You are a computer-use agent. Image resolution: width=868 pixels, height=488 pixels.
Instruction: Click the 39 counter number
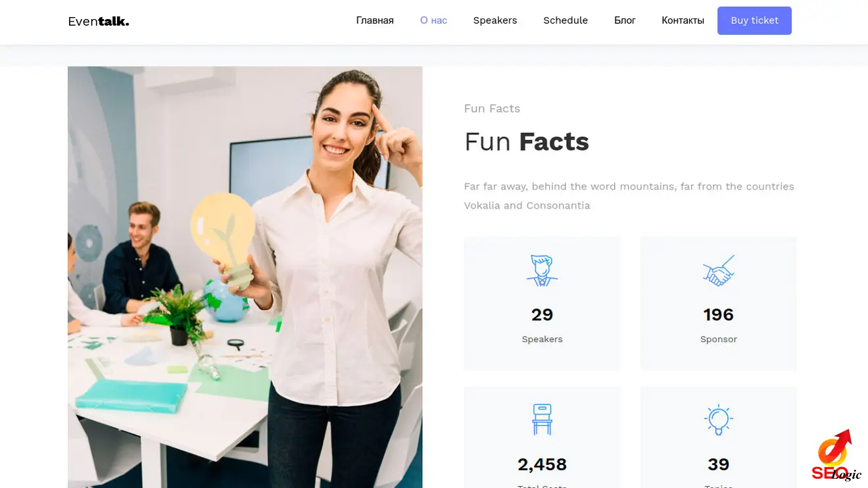tap(718, 465)
